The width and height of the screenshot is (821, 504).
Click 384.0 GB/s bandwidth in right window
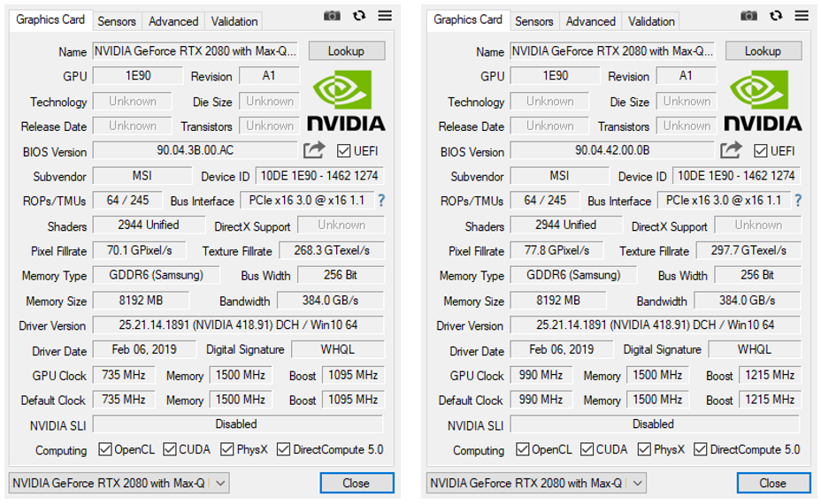[748, 301]
